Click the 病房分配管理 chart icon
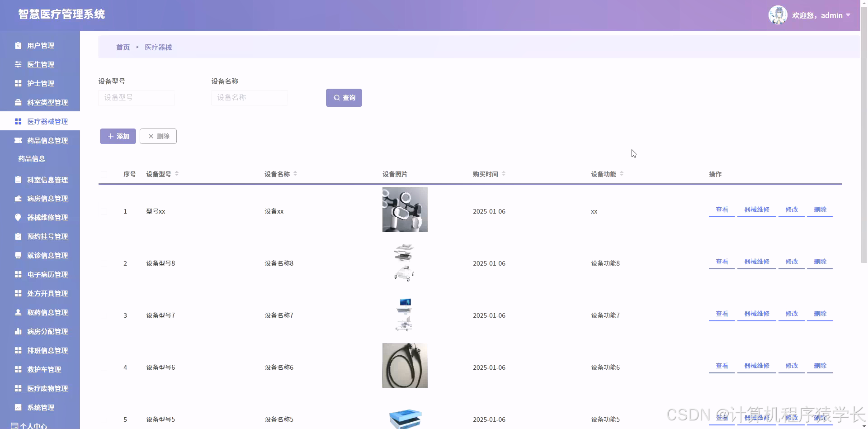This screenshot has height=429, width=868. tap(18, 331)
